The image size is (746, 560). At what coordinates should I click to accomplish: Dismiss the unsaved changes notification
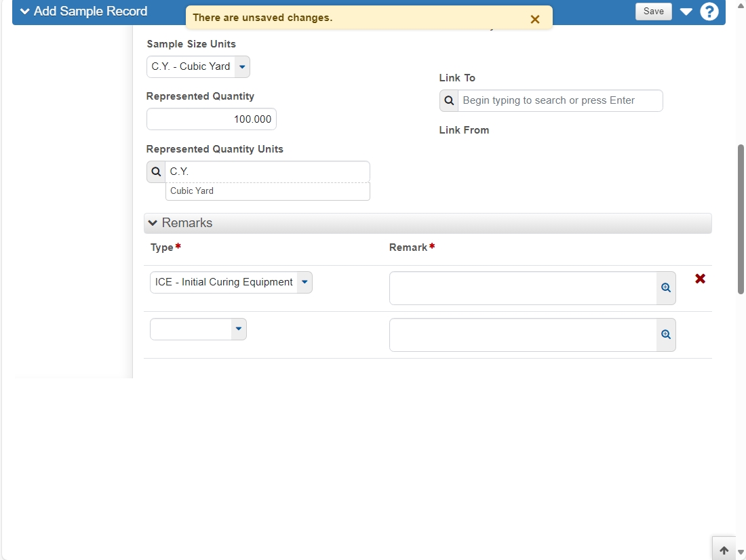click(x=535, y=19)
